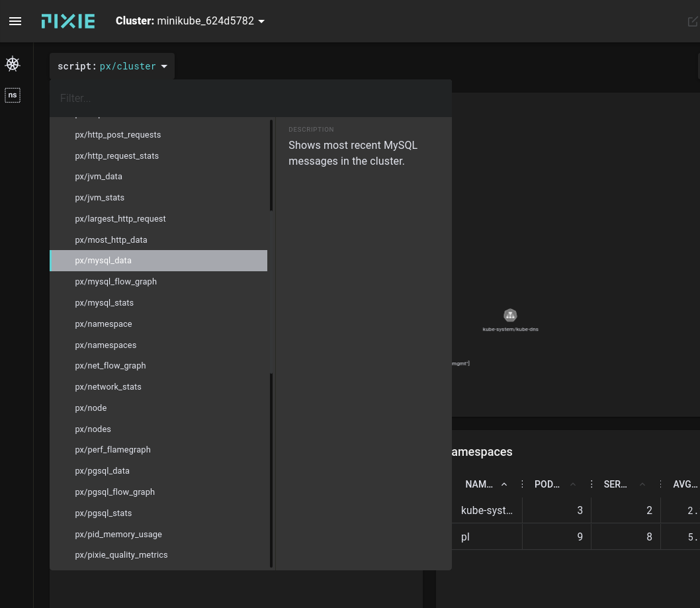Open column menu for NAME column
Image resolution: width=700 pixels, height=608 pixels.
522,484
